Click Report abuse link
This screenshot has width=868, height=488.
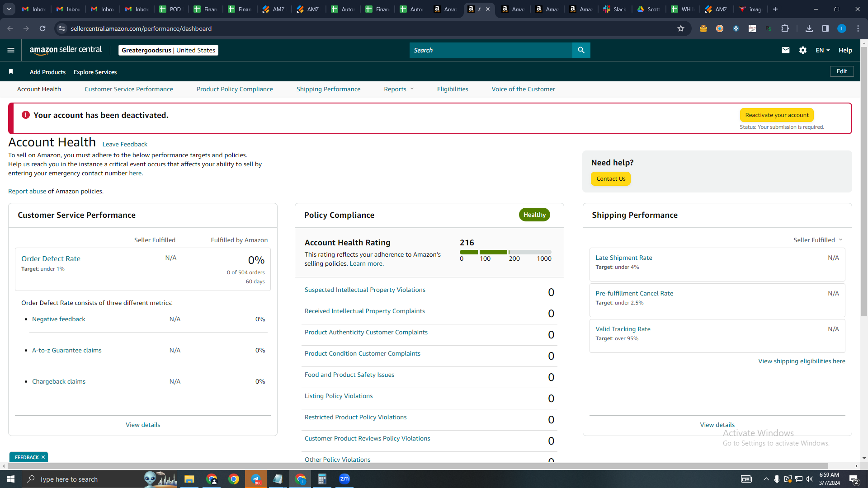27,191
